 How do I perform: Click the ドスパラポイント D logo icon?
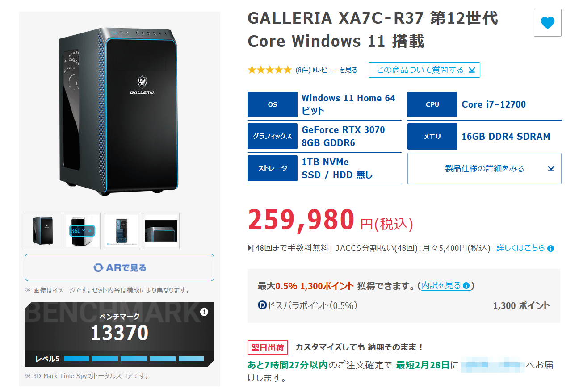coord(262,305)
